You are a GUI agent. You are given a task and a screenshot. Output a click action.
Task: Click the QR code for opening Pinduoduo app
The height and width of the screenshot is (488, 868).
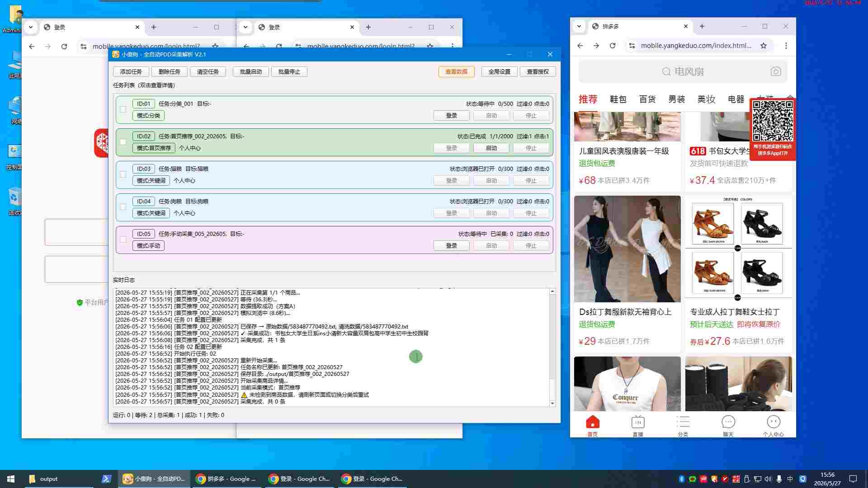pos(773,121)
